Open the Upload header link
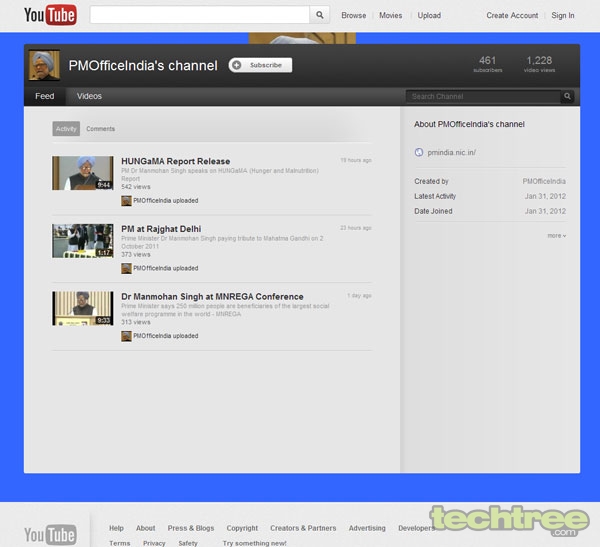600x547 pixels. pyautogui.click(x=429, y=15)
